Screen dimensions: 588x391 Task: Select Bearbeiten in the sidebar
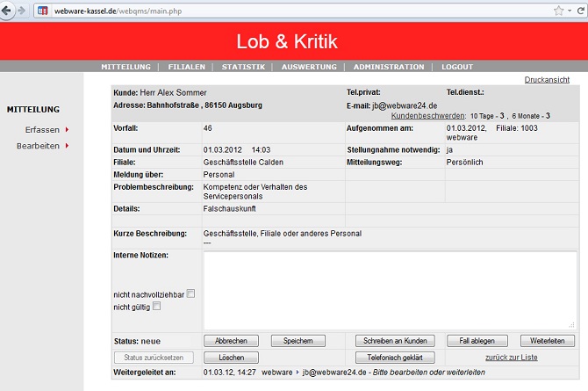click(38, 146)
